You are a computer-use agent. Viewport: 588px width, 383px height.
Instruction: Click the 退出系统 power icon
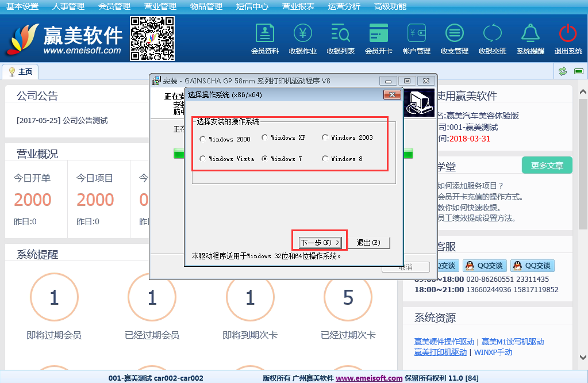(x=568, y=34)
